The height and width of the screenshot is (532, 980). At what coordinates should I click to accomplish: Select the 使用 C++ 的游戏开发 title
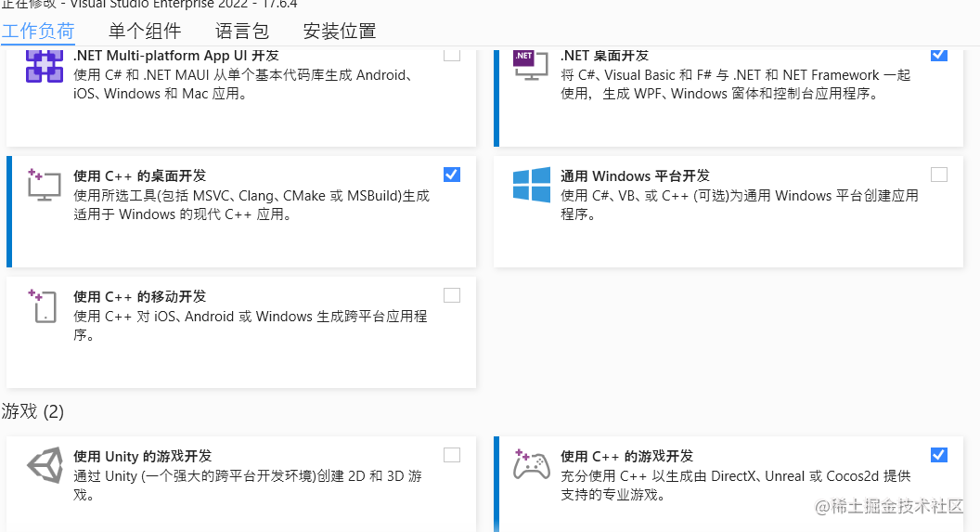626,457
